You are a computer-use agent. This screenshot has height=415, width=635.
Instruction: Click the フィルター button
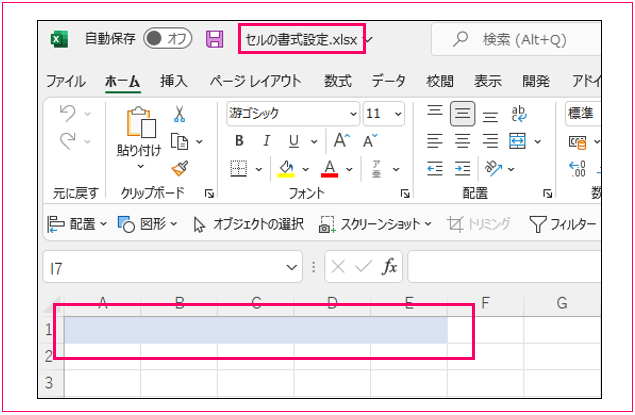pyautogui.click(x=563, y=224)
